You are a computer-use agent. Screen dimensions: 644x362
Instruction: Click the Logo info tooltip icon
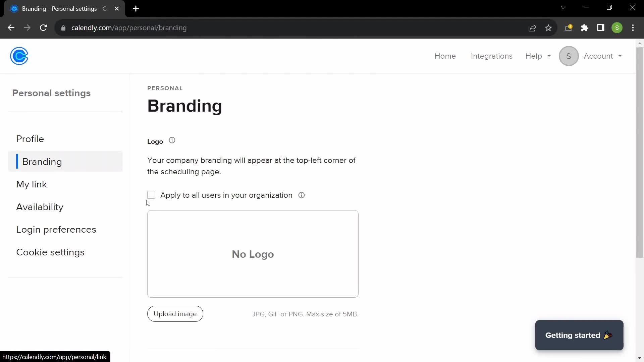[x=172, y=140]
